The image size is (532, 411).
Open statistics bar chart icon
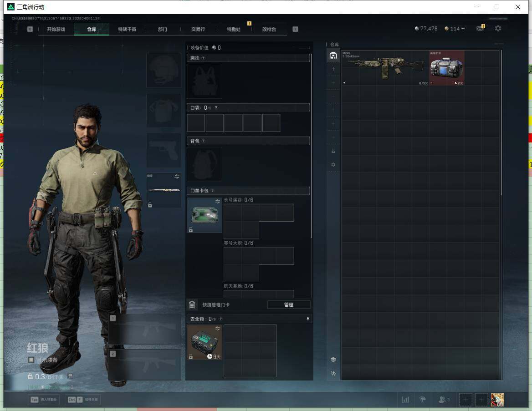tap(405, 400)
